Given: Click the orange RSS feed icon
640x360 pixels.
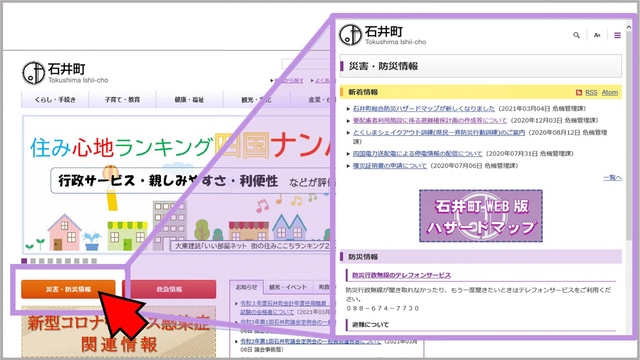Looking at the screenshot, I should coord(578,93).
